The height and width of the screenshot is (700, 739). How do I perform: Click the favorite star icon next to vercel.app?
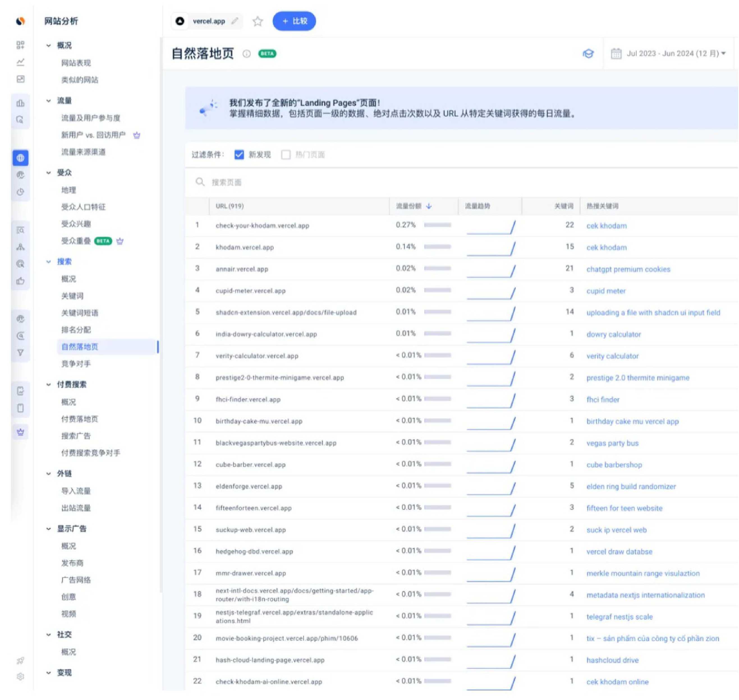[x=258, y=21]
